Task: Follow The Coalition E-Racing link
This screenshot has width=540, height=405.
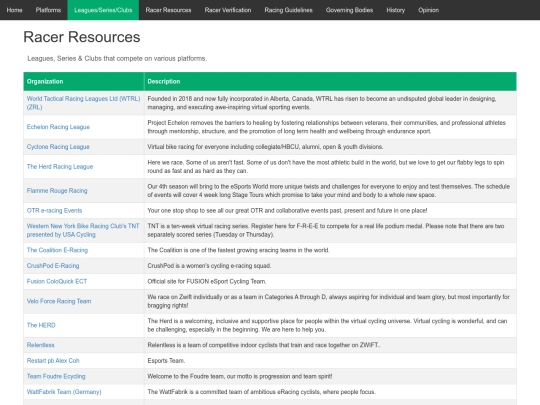Action: coord(58,250)
